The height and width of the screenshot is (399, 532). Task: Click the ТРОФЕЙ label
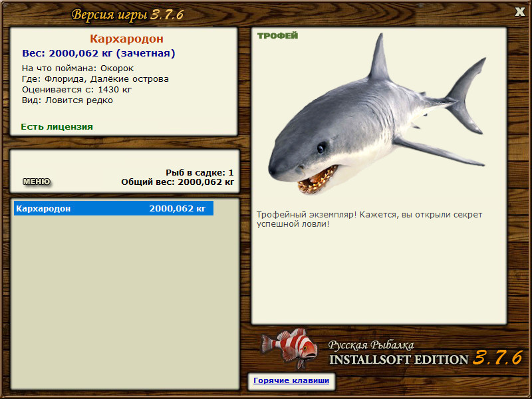(277, 36)
